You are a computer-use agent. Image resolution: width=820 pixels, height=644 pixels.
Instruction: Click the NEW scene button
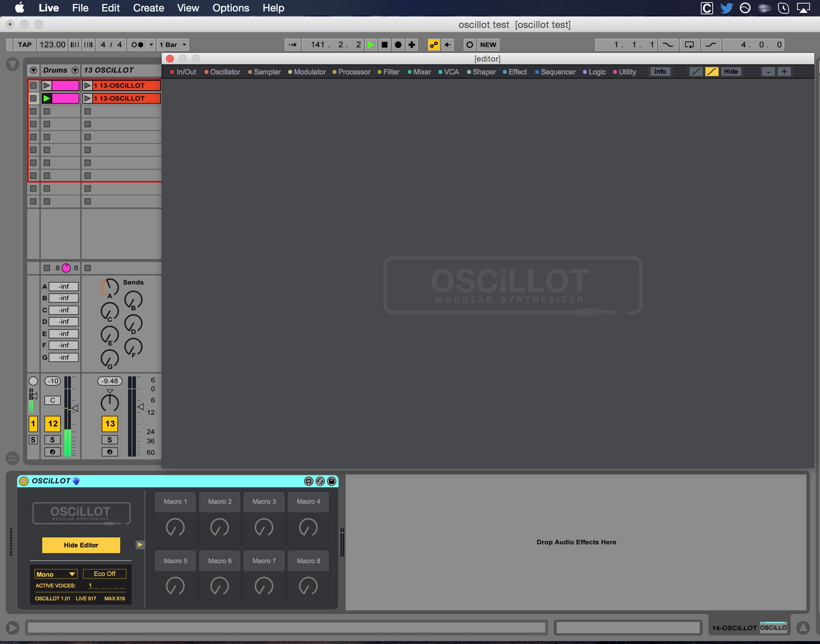click(488, 44)
